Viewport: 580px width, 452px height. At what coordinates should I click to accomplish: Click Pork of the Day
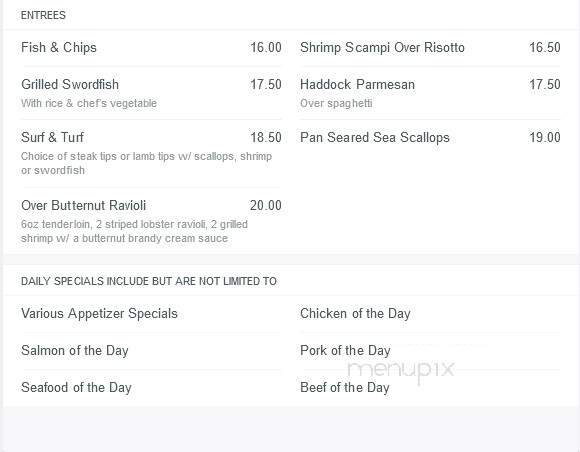click(345, 351)
